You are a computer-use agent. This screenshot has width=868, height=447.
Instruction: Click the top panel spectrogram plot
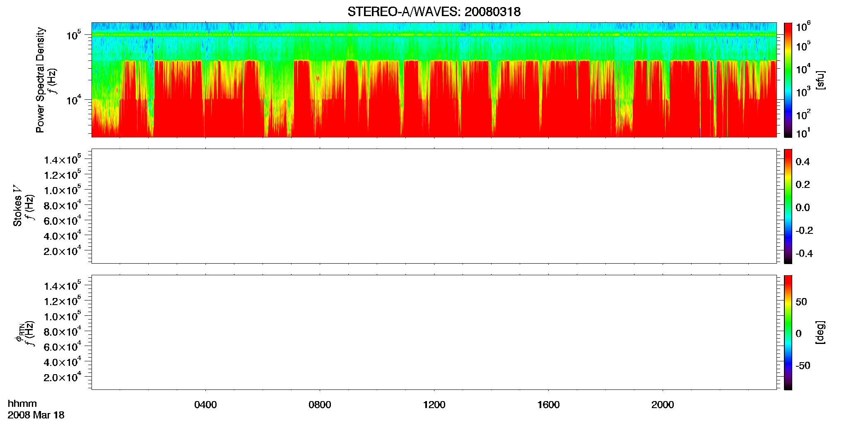click(x=434, y=79)
